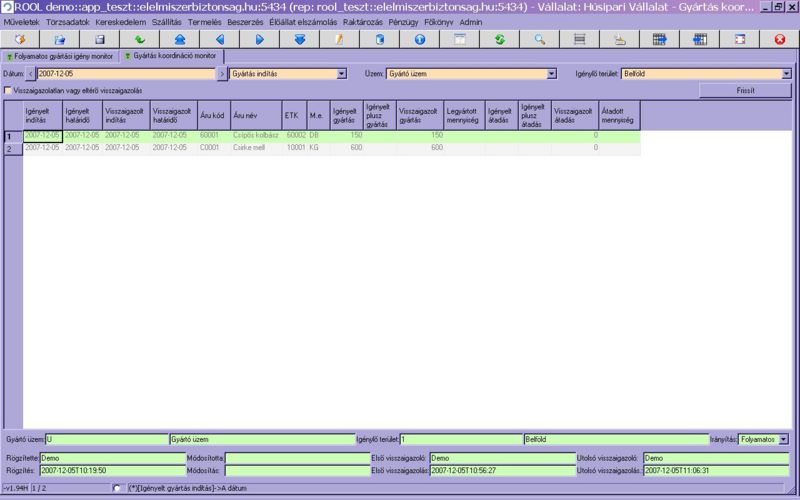Open the Igénylő terület dropdown

[787, 74]
